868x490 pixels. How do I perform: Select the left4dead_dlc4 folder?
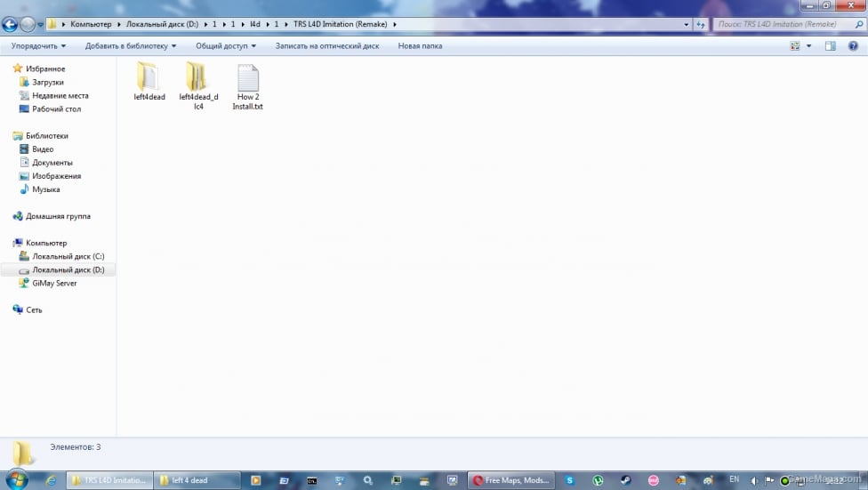point(198,86)
